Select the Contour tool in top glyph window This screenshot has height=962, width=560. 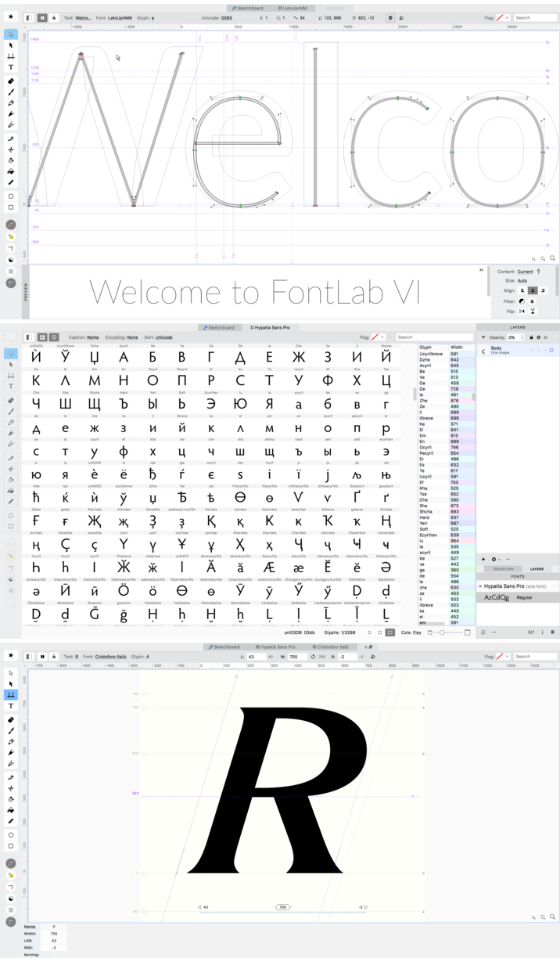tap(11, 34)
